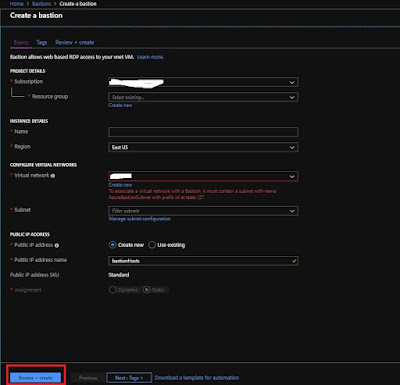Open the Region dropdown showing East US

[x=203, y=147]
